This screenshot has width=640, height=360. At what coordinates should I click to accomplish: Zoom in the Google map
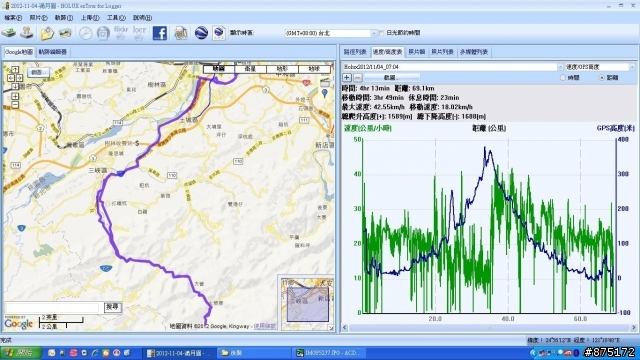coord(15,96)
